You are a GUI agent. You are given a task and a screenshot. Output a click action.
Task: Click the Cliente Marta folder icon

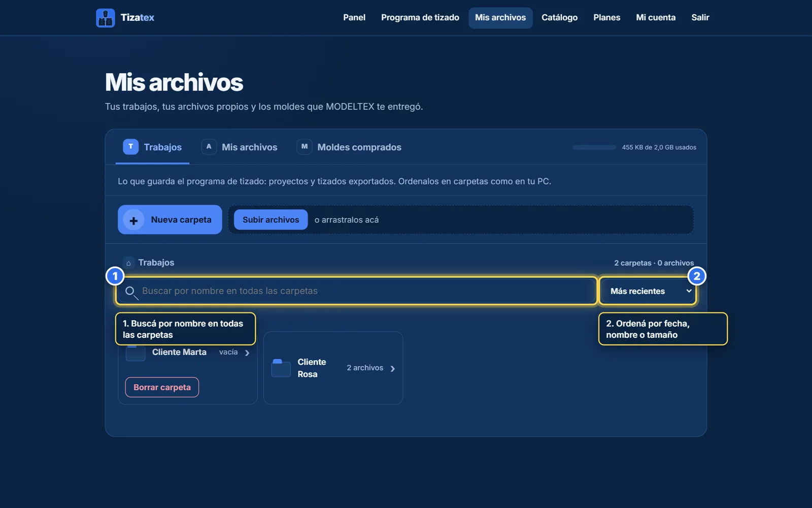pos(136,353)
